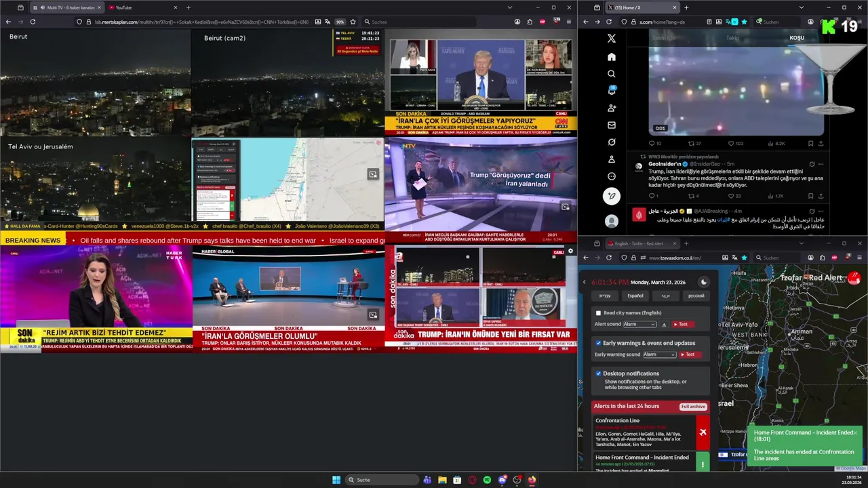This screenshot has height=488, width=868.
Task: Reload the Multi TV browser page
Action: coord(33,22)
